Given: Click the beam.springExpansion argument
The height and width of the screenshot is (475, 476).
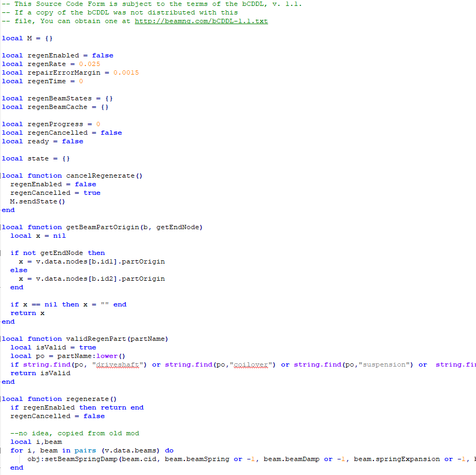Looking at the screenshot, I should point(397,459).
